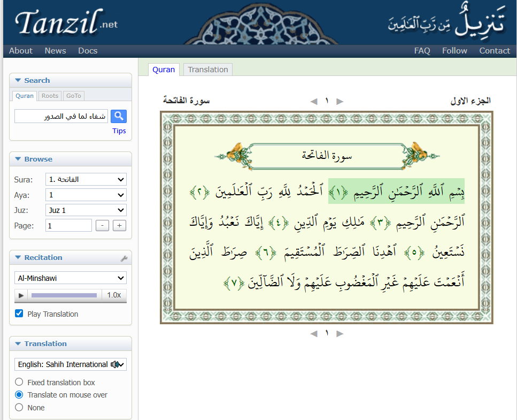Open translation dropdown Sahih International
The image size is (517, 420).
point(71,364)
